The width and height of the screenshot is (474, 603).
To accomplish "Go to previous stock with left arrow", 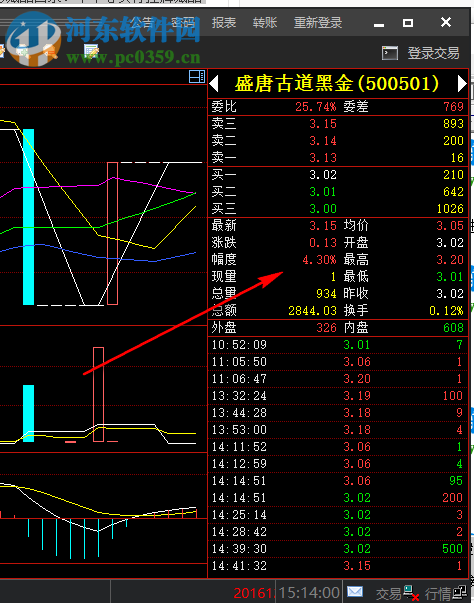I will pyautogui.click(x=215, y=83).
